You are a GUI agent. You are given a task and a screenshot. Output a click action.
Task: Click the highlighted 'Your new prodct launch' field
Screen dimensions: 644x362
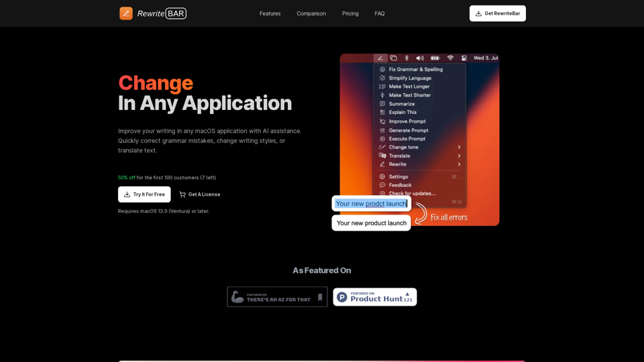[371, 204]
